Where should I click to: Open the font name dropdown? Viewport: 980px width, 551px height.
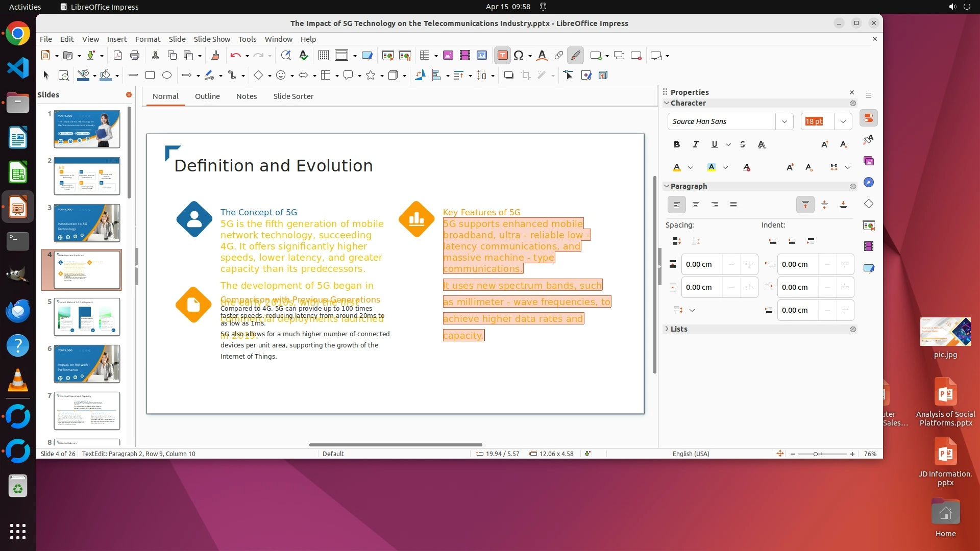coord(784,121)
